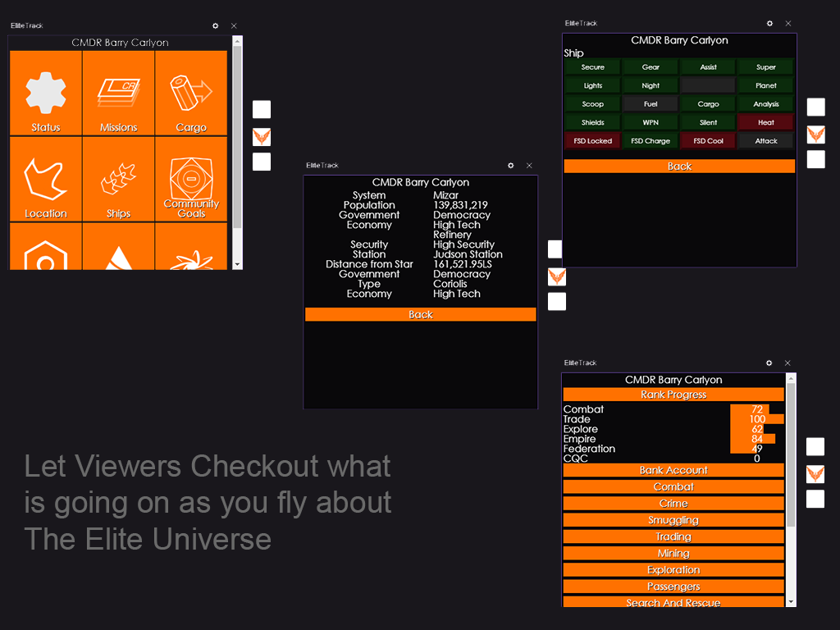Click the CQC rank row

click(x=673, y=459)
